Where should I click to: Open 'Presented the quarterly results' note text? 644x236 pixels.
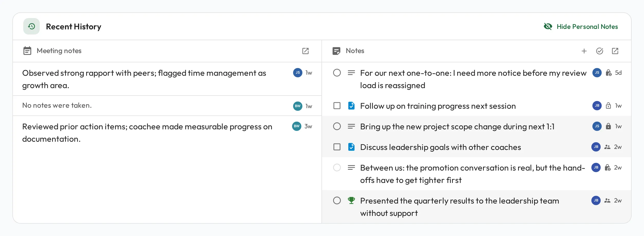pyautogui.click(x=460, y=207)
